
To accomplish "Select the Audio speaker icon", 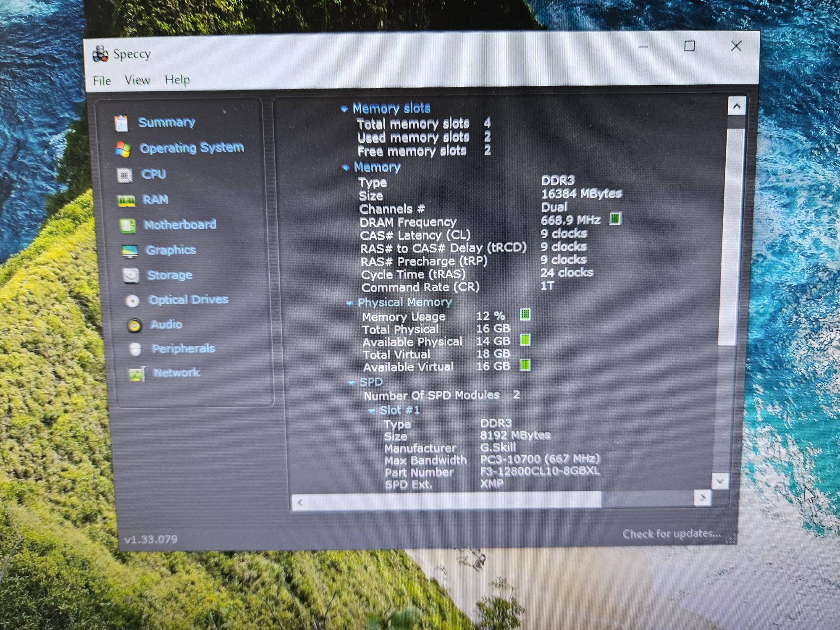I will click(134, 325).
